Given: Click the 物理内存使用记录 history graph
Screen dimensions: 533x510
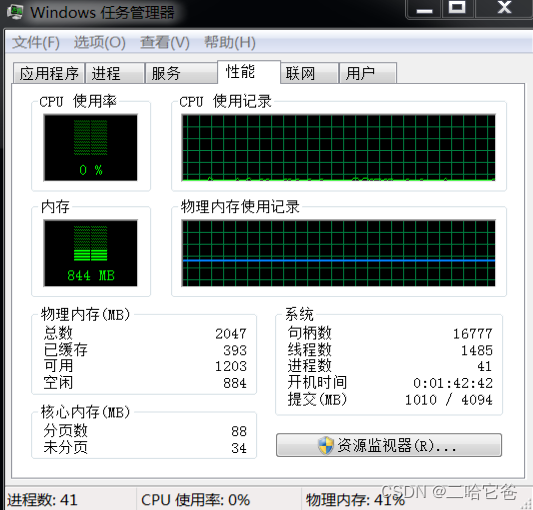Looking at the screenshot, I should 339,253.
